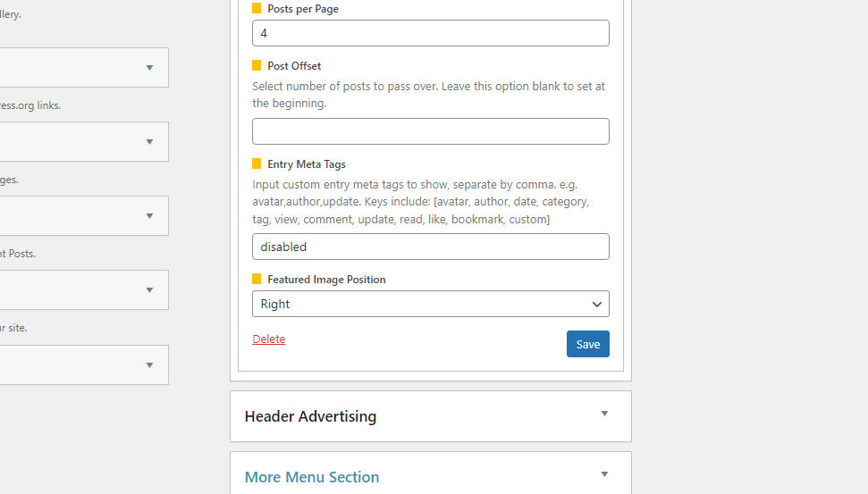This screenshot has width=868, height=494.
Task: Click the Post Offset label
Action: [294, 66]
